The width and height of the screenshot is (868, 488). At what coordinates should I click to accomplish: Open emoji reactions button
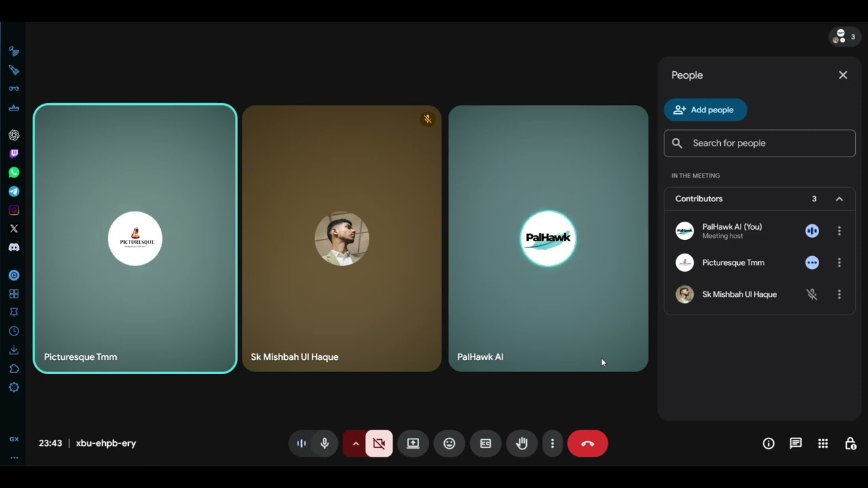click(x=449, y=443)
